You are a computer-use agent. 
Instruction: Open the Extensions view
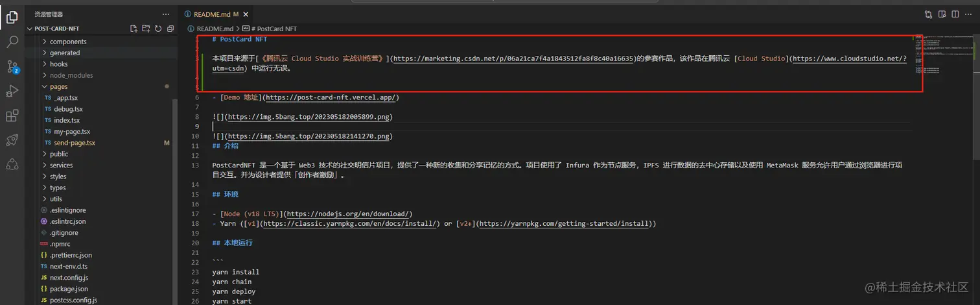pos(12,116)
